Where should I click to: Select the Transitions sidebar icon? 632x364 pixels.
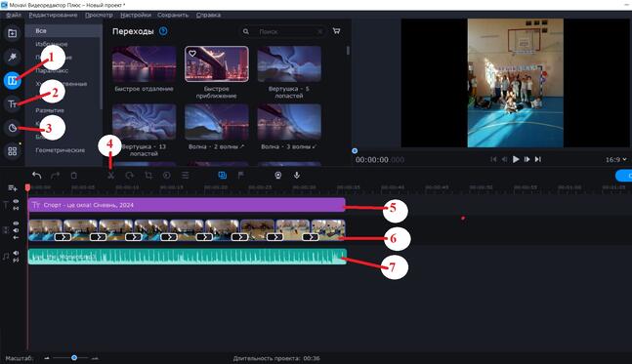12,81
